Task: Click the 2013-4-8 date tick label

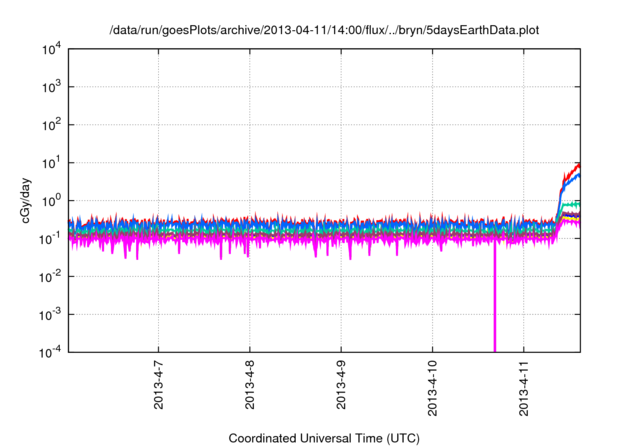Action: coord(250,385)
